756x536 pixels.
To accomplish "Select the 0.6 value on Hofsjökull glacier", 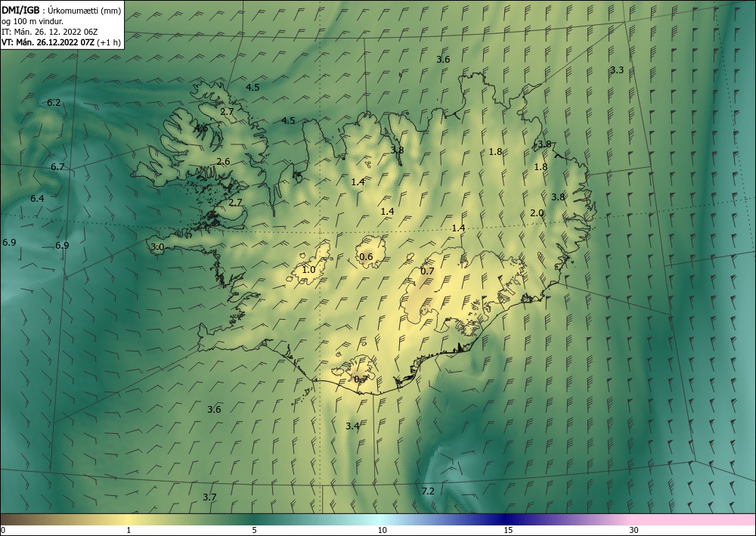I will (367, 256).
